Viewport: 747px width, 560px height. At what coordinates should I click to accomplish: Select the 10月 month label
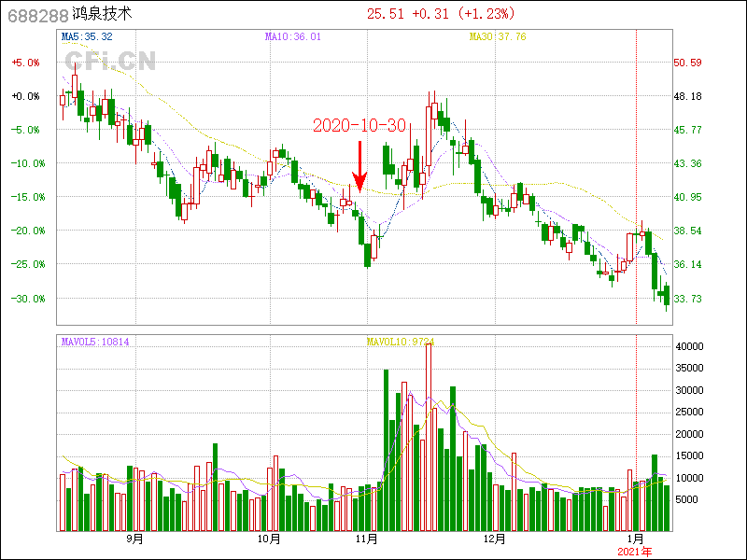(269, 539)
